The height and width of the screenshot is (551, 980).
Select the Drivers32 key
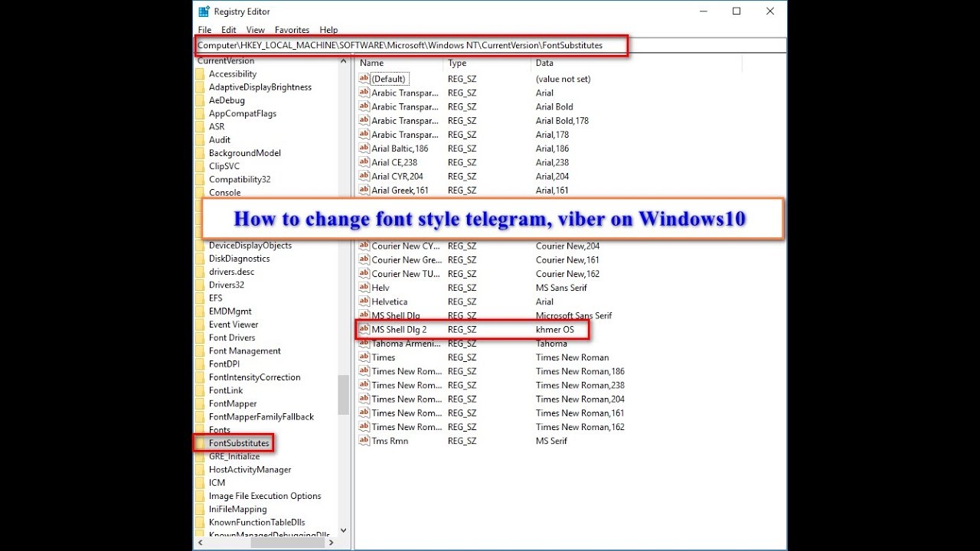227,285
